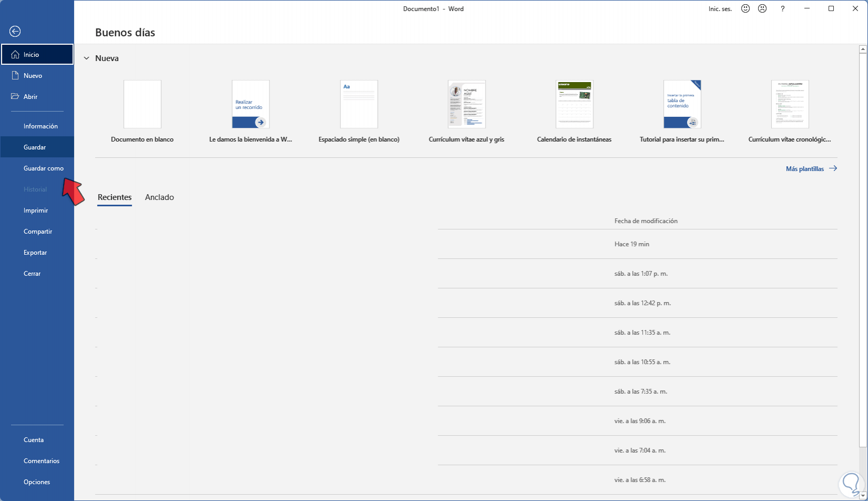Click the Nuevo document icon
This screenshot has height=501, width=868.
[x=15, y=75]
